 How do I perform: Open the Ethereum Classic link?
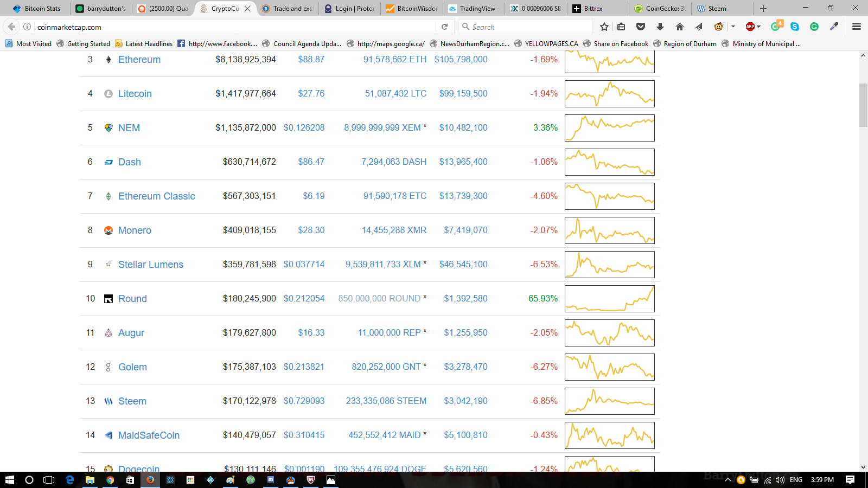pyautogui.click(x=157, y=196)
